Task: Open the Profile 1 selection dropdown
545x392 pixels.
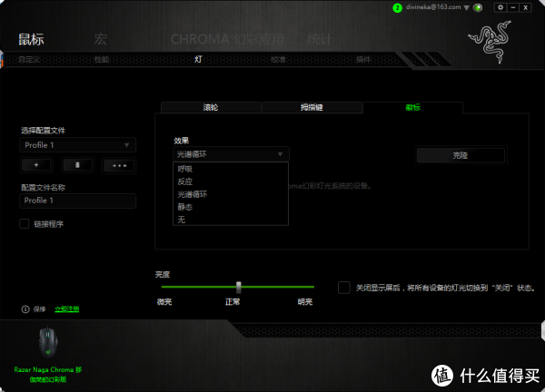Action: (77, 145)
